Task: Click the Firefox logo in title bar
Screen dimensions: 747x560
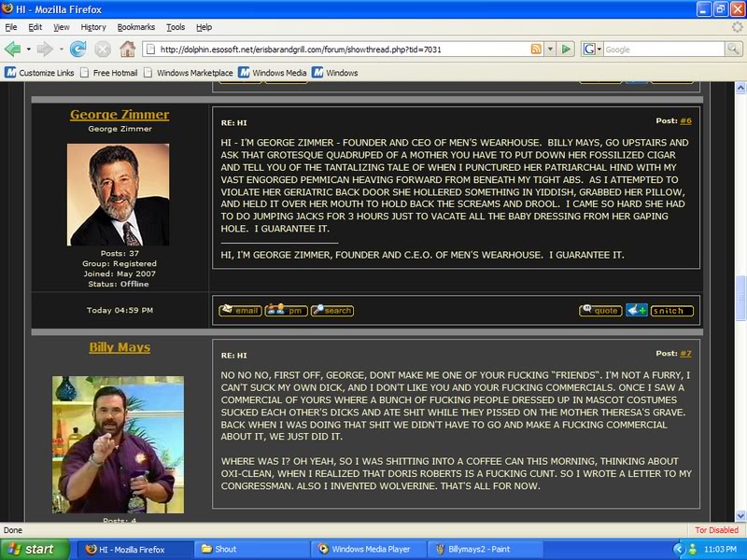Action: (x=7, y=9)
